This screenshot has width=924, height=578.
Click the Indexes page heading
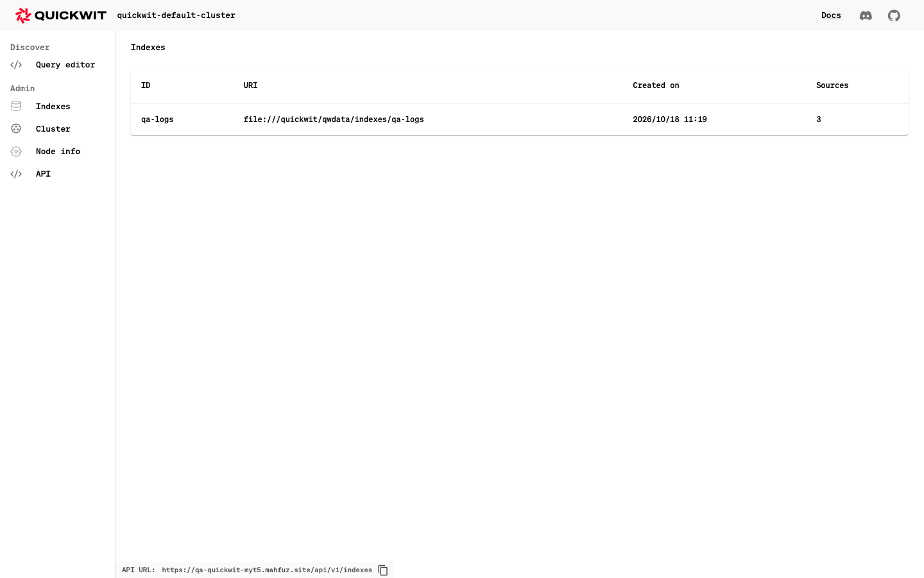point(148,48)
